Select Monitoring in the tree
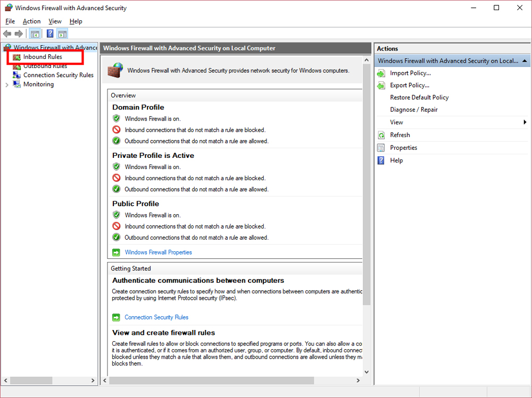532x398 pixels. [38, 84]
